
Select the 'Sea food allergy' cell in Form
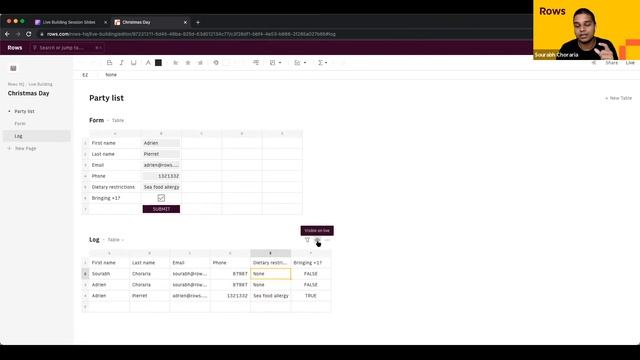(x=161, y=187)
